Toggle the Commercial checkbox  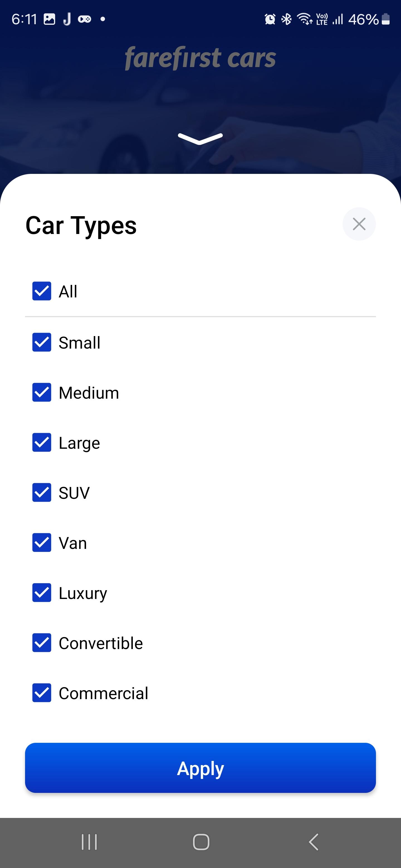click(x=42, y=693)
